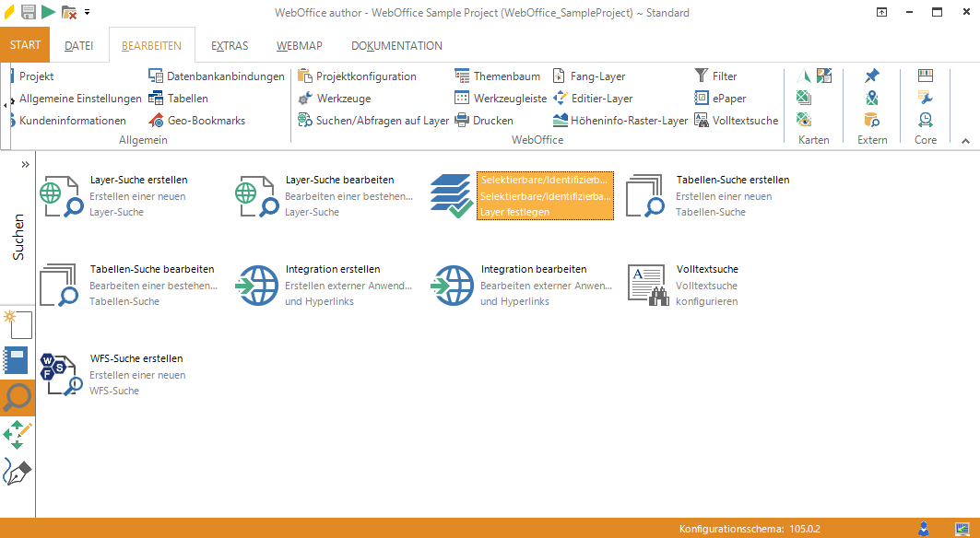Click the clock icon in the Core group
This screenshot has width=980, height=538.
pos(925,119)
